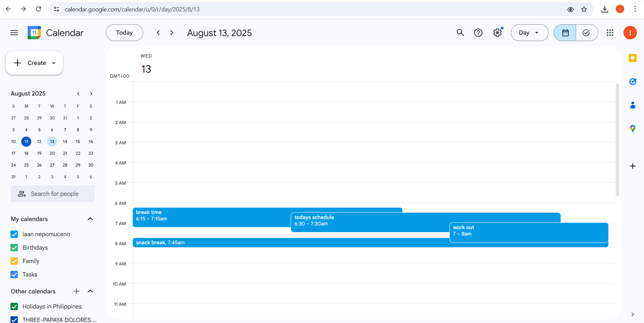Image resolution: width=644 pixels, height=323 pixels.
Task: Switch to the Calendar view tab
Action: 565,33
